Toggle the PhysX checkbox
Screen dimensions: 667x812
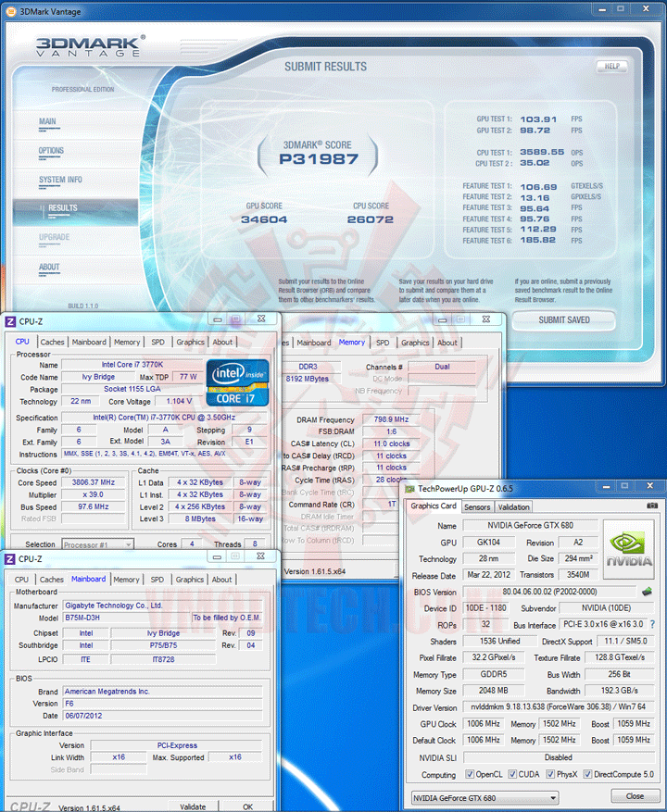[550, 774]
